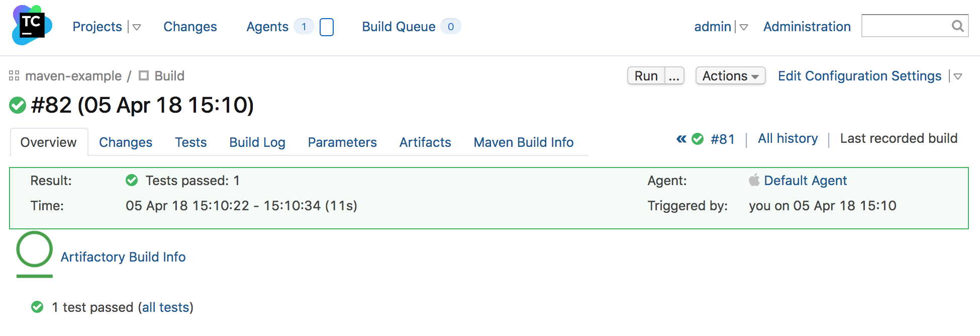The height and width of the screenshot is (336, 980).
Task: Expand the Edit Configuration Settings chevron
Action: coord(958,76)
